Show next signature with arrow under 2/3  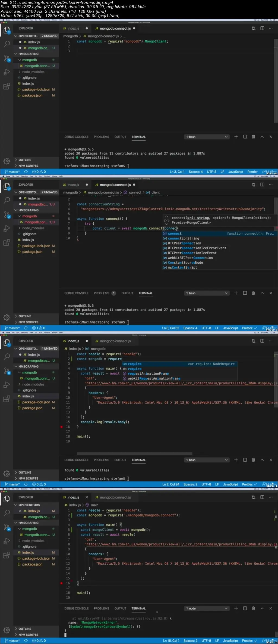click(166, 224)
